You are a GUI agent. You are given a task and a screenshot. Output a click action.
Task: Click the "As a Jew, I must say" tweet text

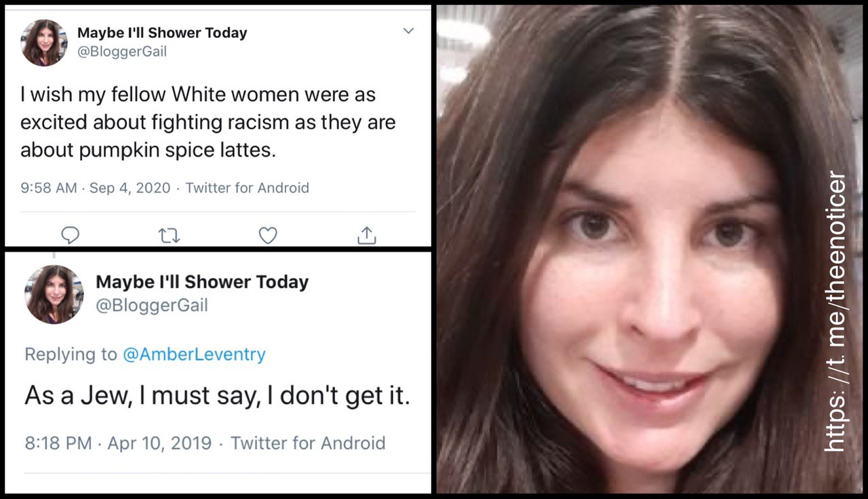(217, 395)
